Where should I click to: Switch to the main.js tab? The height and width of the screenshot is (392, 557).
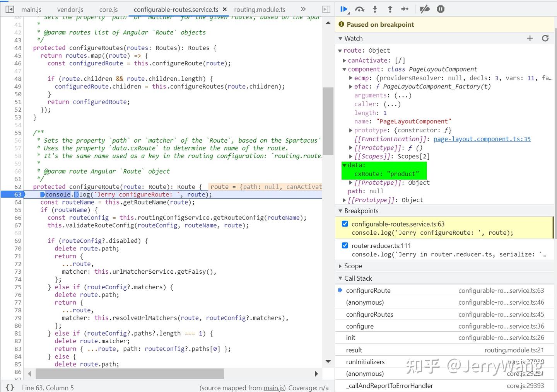tap(31, 9)
